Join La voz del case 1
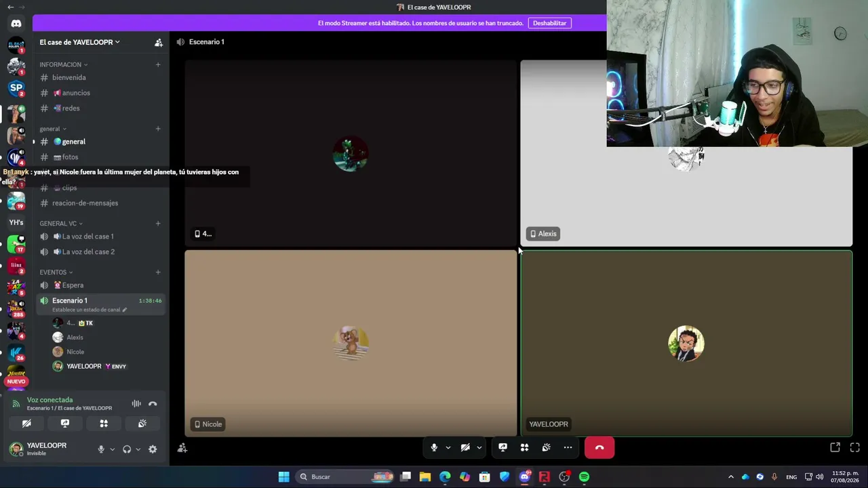This screenshot has height=488, width=868. (x=100, y=237)
